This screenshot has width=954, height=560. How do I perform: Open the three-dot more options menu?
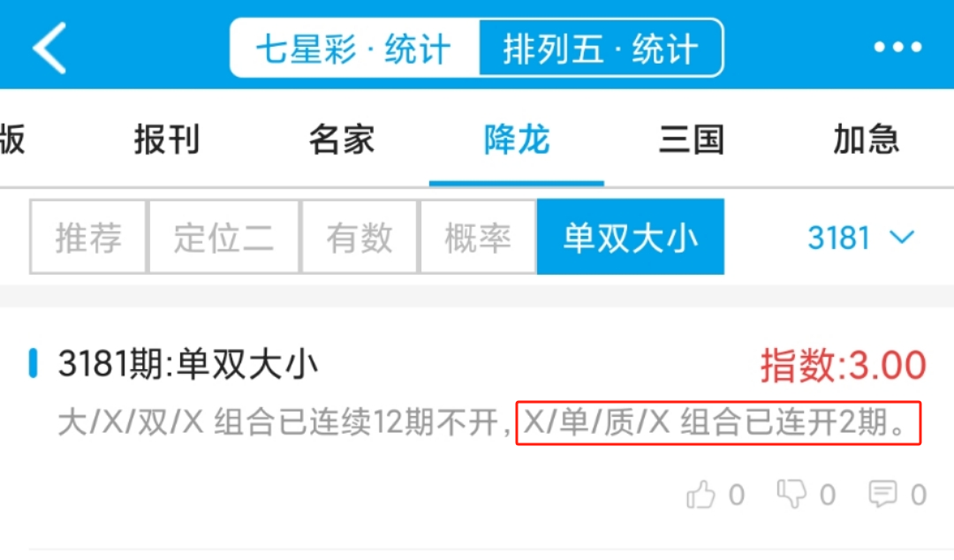897,47
